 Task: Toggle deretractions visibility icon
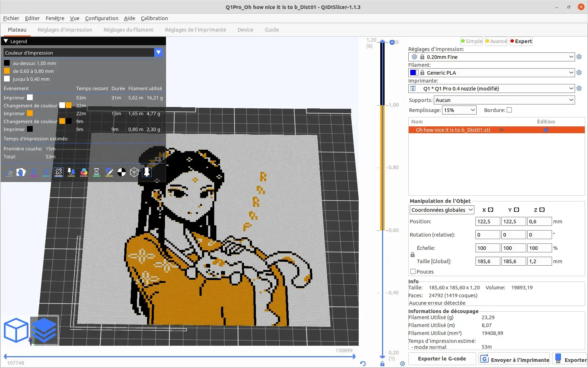pyautogui.click(x=46, y=173)
